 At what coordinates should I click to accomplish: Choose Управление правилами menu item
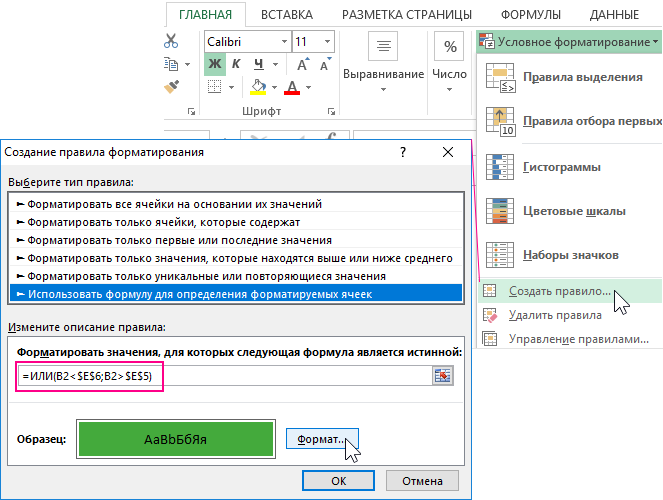click(570, 339)
